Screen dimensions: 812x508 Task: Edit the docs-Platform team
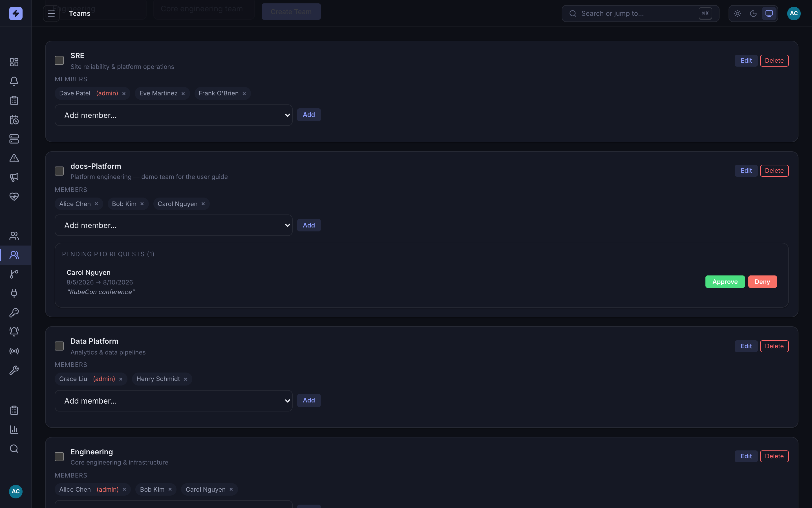tap(746, 171)
